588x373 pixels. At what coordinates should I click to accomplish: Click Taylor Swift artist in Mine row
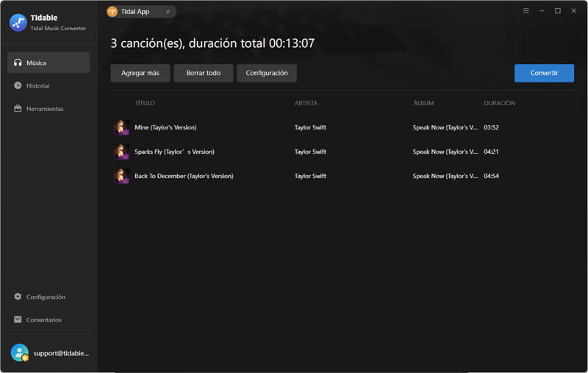(x=310, y=127)
